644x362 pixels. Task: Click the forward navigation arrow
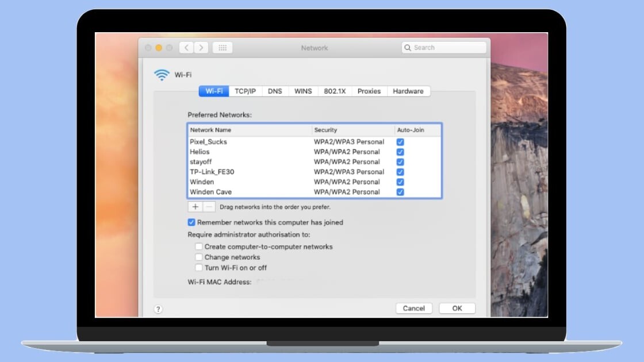point(201,48)
